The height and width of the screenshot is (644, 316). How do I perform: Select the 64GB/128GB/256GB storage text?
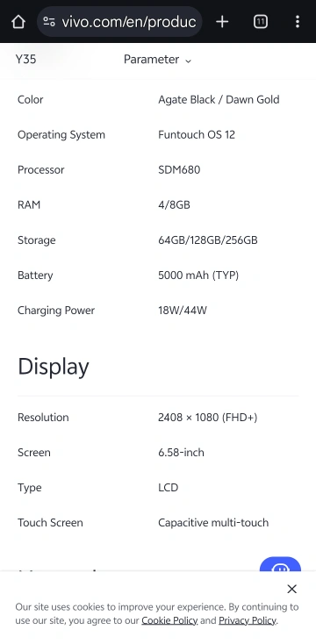pyautogui.click(x=208, y=240)
